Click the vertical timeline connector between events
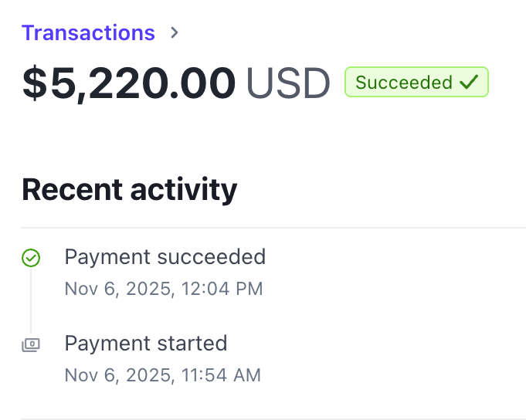Screen dimensions: 526x420 tap(31, 301)
